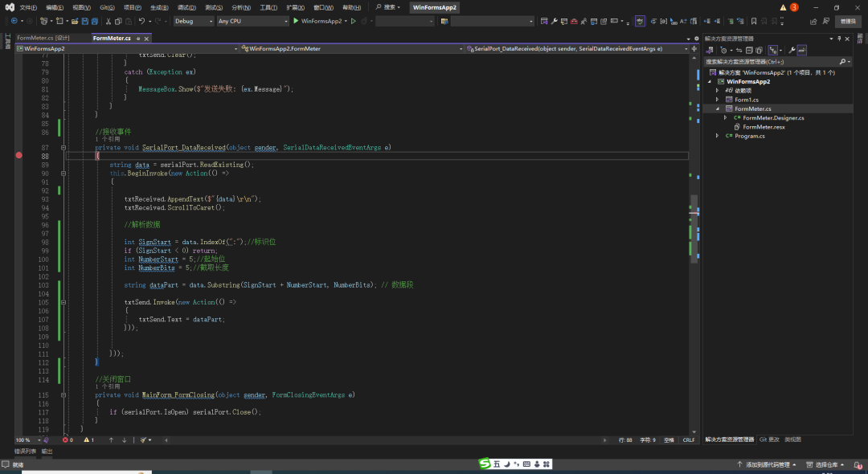Click 添加到源代码管理 in status bar

(x=768, y=464)
